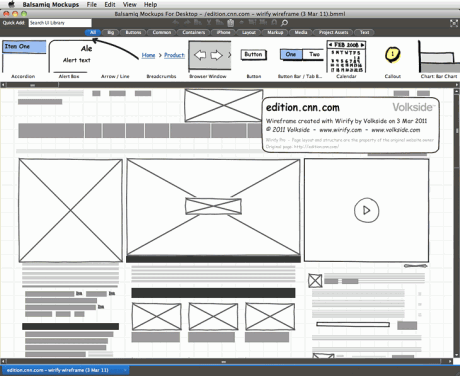460x376 pixels.
Task: Show Text controls in library
Action: click(x=364, y=32)
